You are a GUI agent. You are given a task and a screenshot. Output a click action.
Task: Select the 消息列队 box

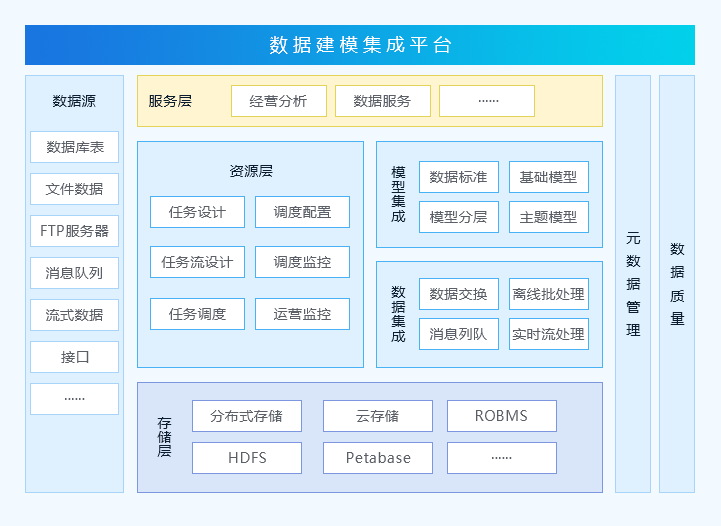coord(459,334)
